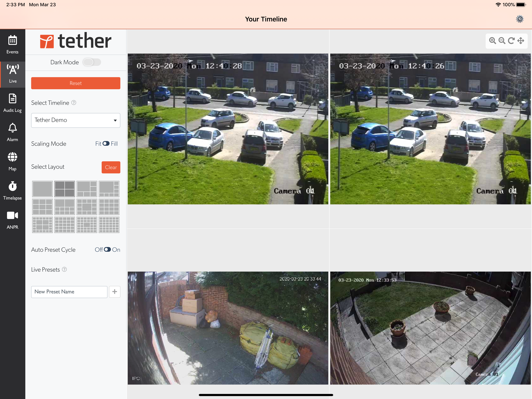532x399 pixels.
Task: Toggle Dark Mode switch
Action: coord(92,62)
